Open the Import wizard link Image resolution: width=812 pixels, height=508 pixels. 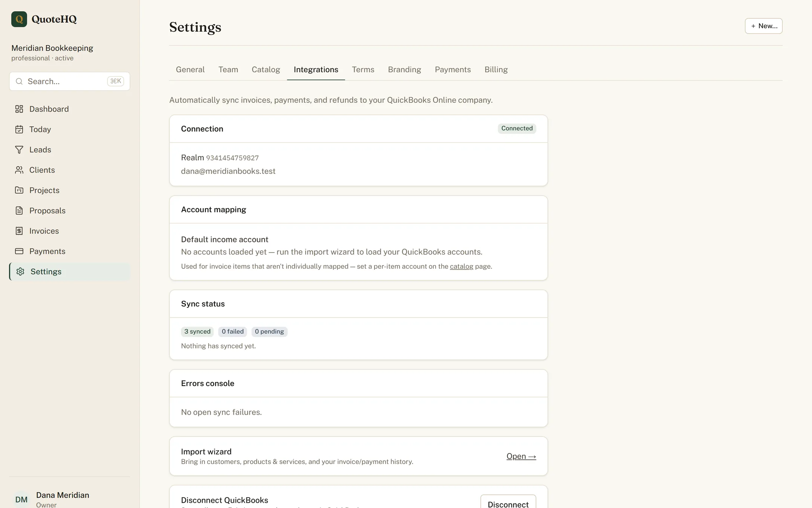[521, 456]
